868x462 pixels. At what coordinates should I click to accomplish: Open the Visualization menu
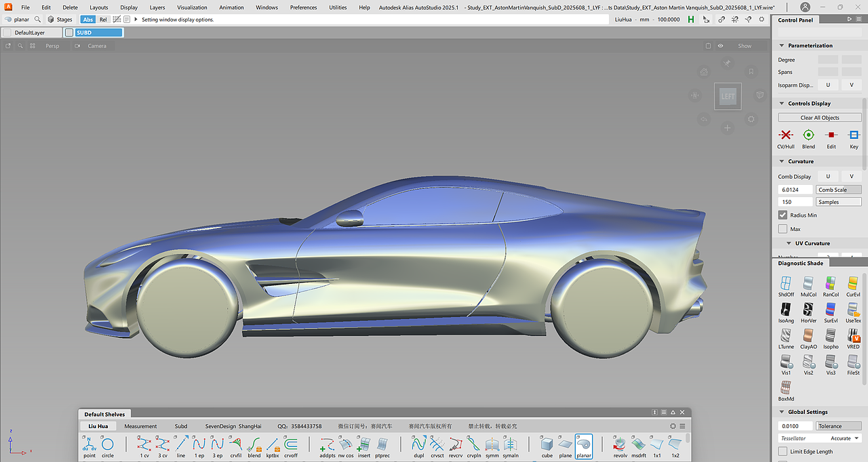(192, 7)
